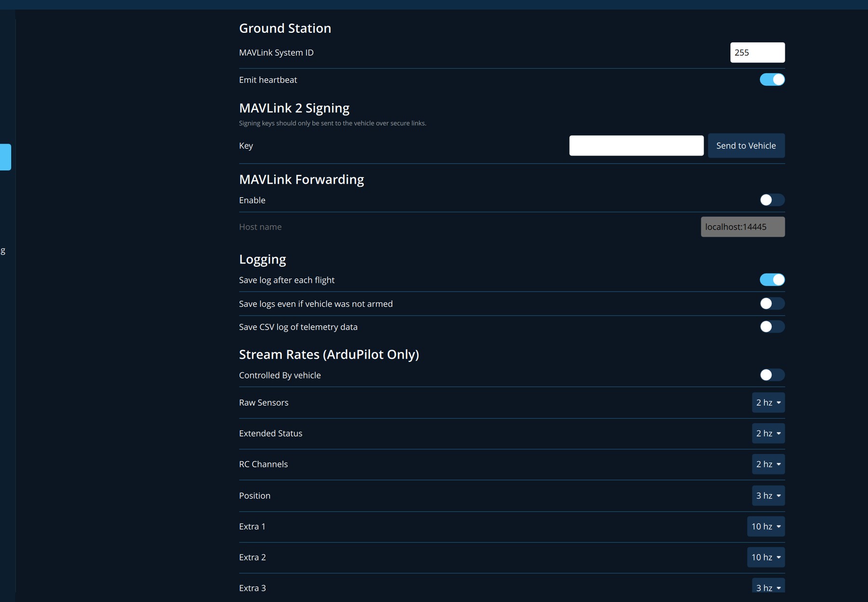This screenshot has height=602, width=868.
Task: Open the RC Channels rate dropdown
Action: pyautogui.click(x=768, y=464)
